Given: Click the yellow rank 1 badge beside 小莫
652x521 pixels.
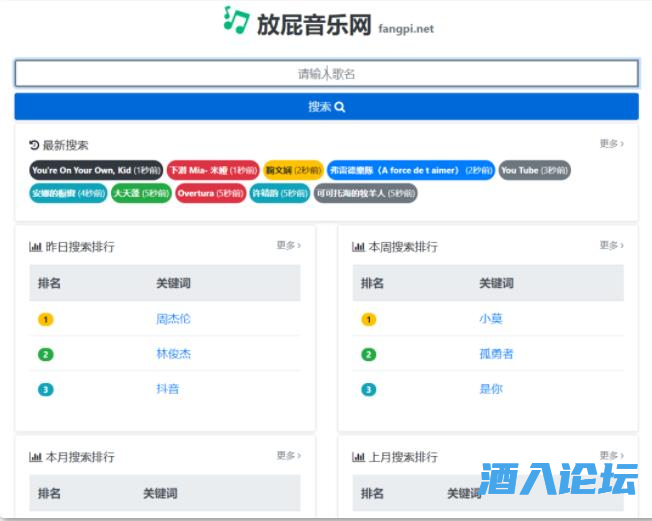Looking at the screenshot, I should point(369,320).
